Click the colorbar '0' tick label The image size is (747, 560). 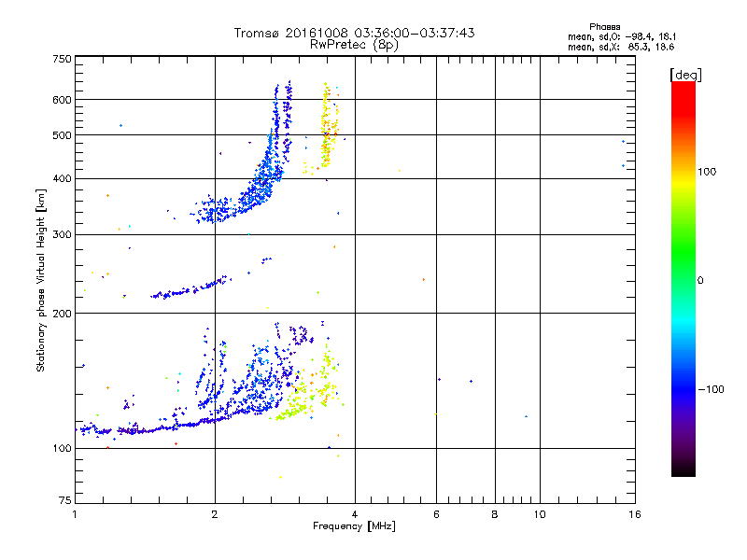click(700, 281)
